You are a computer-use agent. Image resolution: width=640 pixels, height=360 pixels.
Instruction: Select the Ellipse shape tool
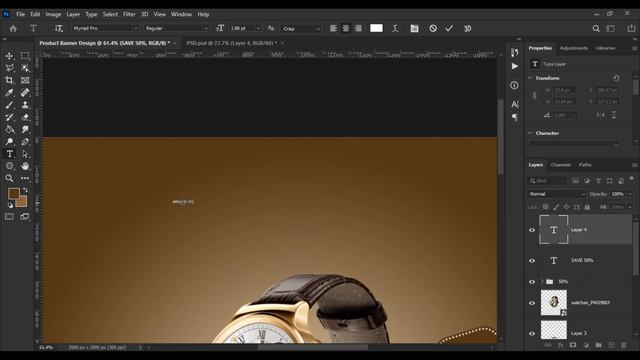click(x=9, y=166)
